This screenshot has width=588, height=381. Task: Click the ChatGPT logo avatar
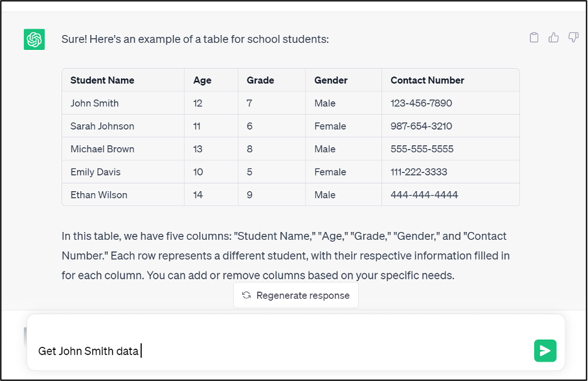pos(34,40)
